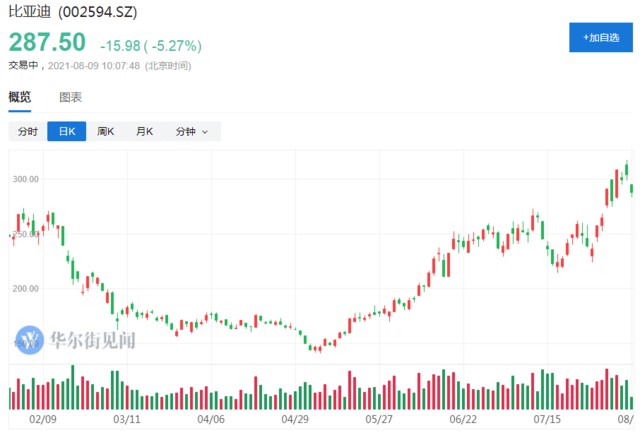Switch to the 概览 overview tab

tap(20, 97)
